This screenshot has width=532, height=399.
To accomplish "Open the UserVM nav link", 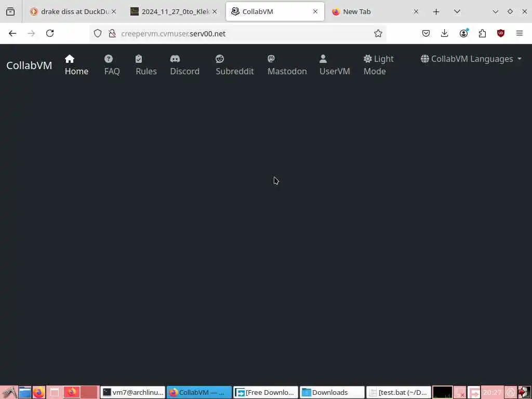I will coord(335,65).
